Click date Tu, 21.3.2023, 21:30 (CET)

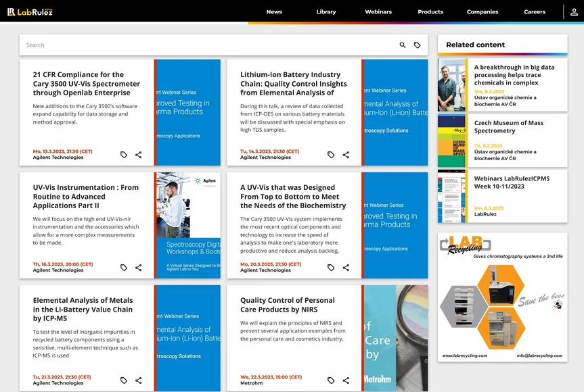(62, 376)
